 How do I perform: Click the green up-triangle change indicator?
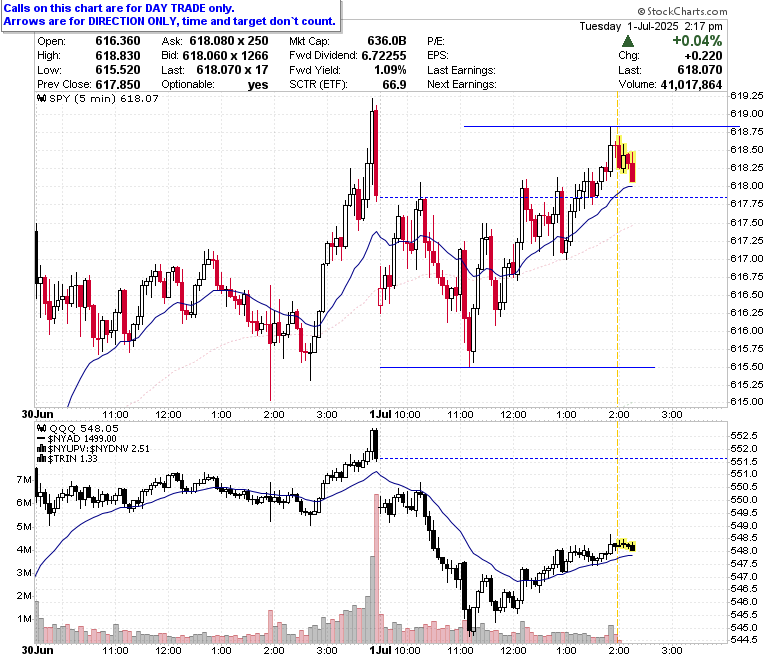click(x=628, y=41)
